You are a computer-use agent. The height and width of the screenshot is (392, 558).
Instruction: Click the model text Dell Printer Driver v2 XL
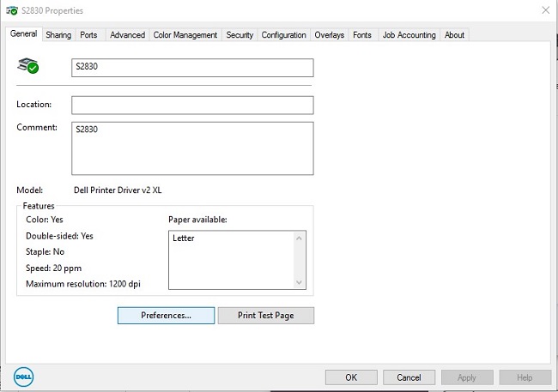[x=118, y=190]
